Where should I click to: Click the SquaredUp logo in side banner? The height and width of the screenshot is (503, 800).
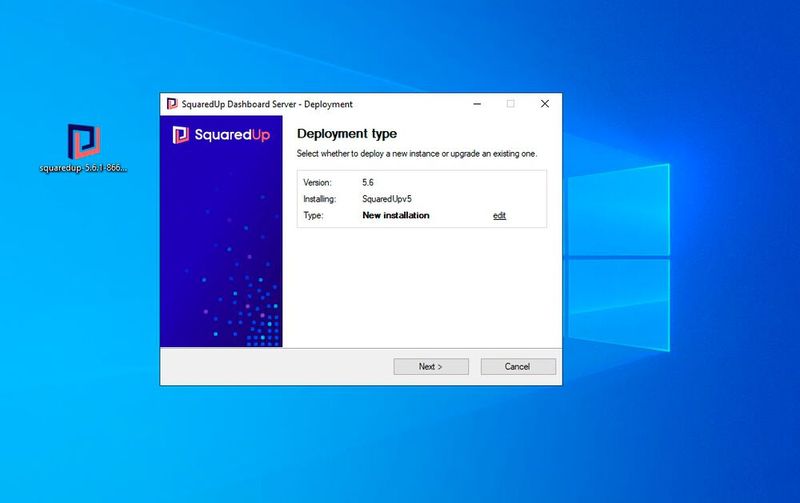pos(221,135)
